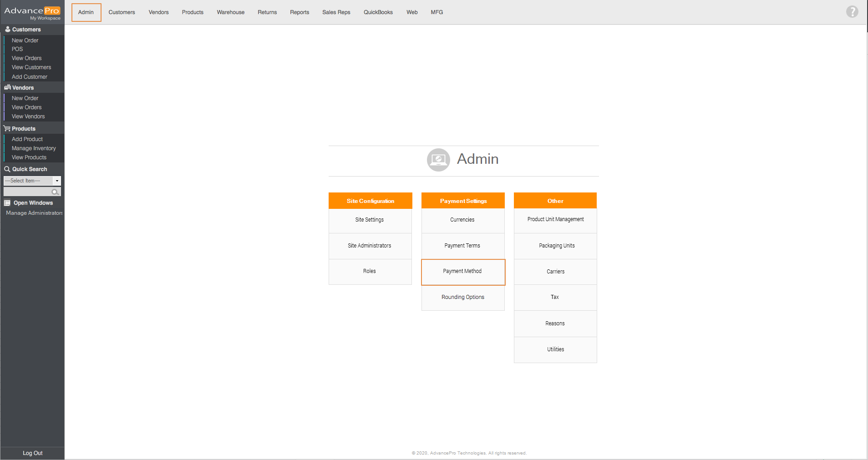This screenshot has width=868, height=460.
Task: Open Payment Method settings
Action: pos(462,272)
